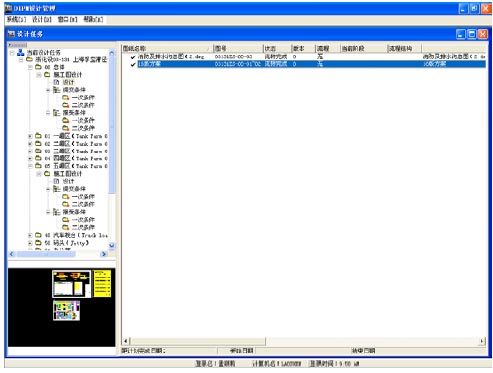Click the 码头 Jetty folder icon
The image size is (493, 373).
[x=38, y=243]
